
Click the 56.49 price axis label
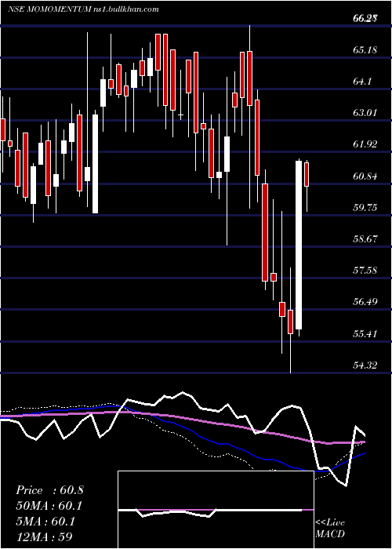click(365, 302)
